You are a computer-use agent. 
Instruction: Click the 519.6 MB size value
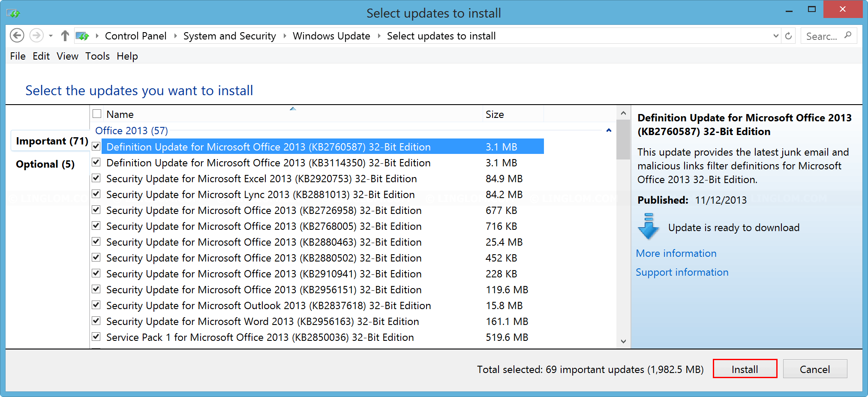coord(507,337)
